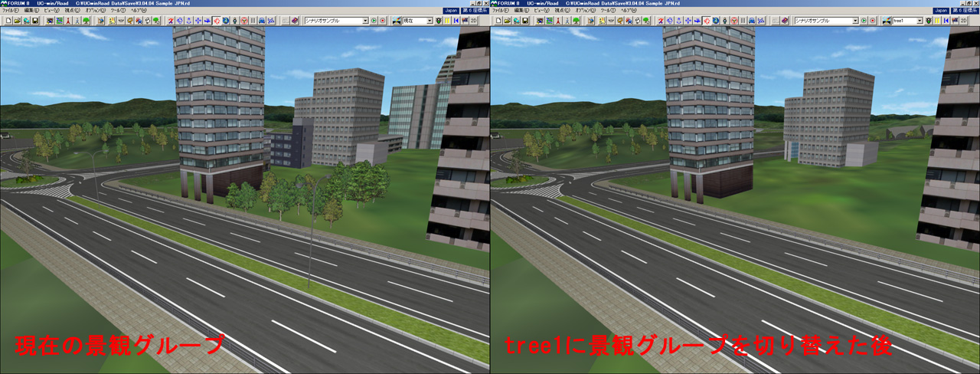Click New file icon in 現在 window

pyautogui.click(x=8, y=21)
